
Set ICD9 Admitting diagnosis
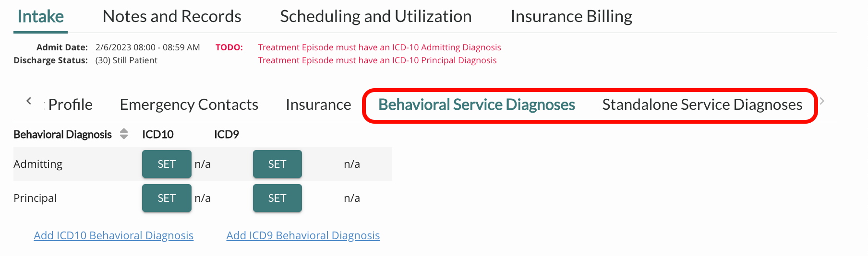click(x=277, y=164)
